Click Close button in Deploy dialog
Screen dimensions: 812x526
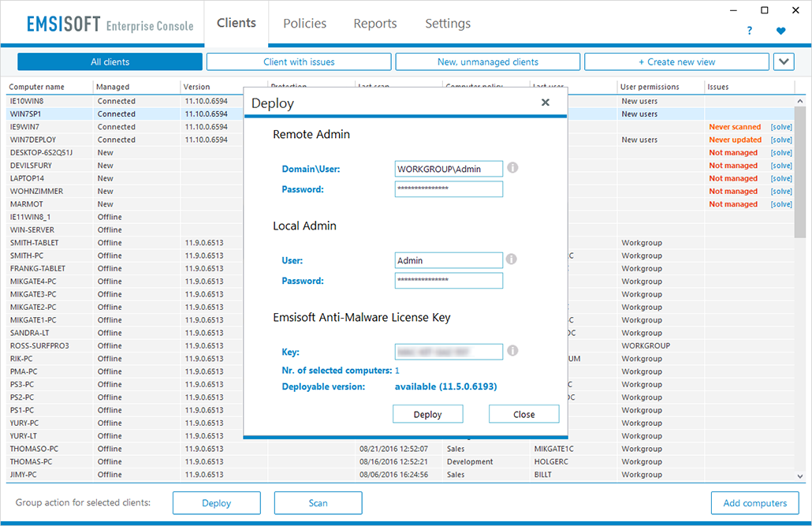524,414
